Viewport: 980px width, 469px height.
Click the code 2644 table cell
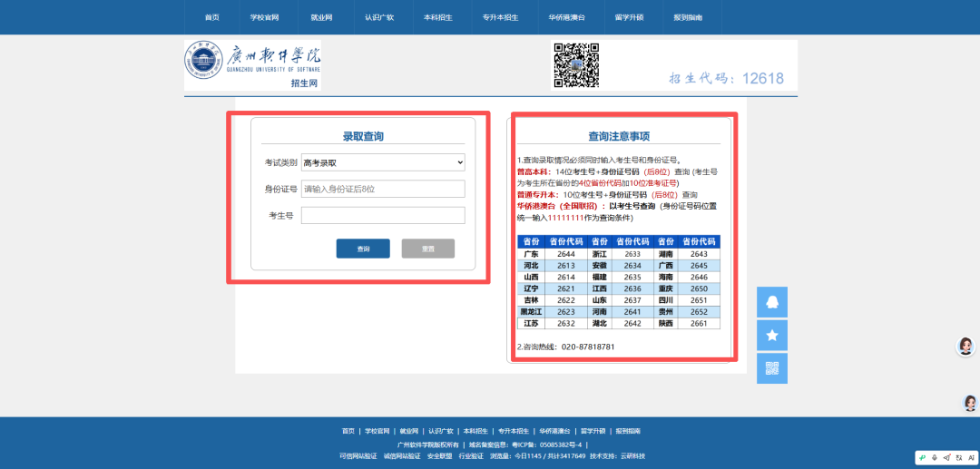click(x=566, y=254)
